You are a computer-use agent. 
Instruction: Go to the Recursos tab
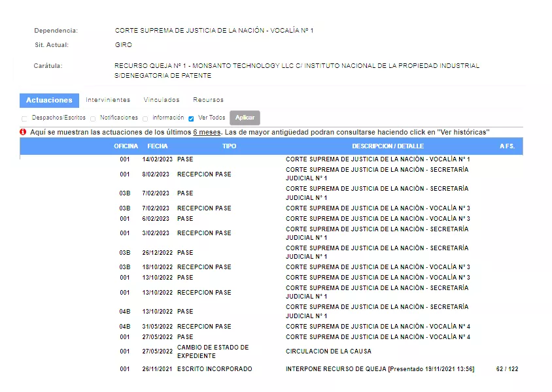click(x=208, y=100)
